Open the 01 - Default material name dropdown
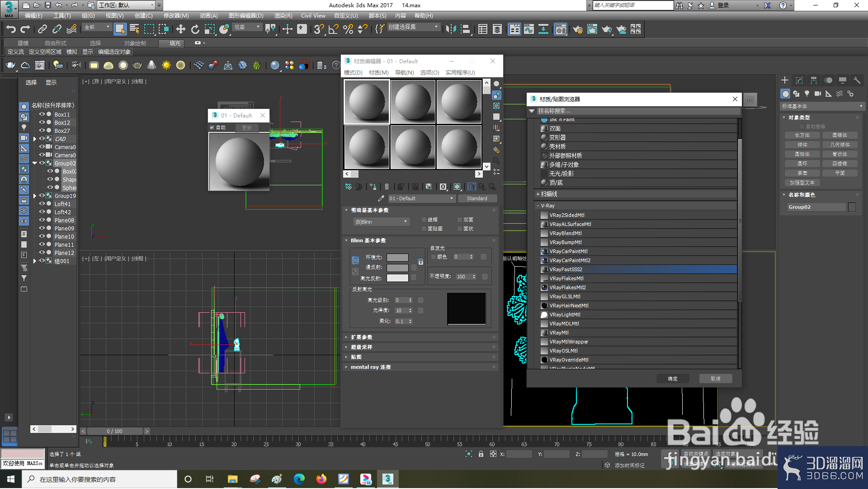The width and height of the screenshot is (868, 489). [421, 198]
